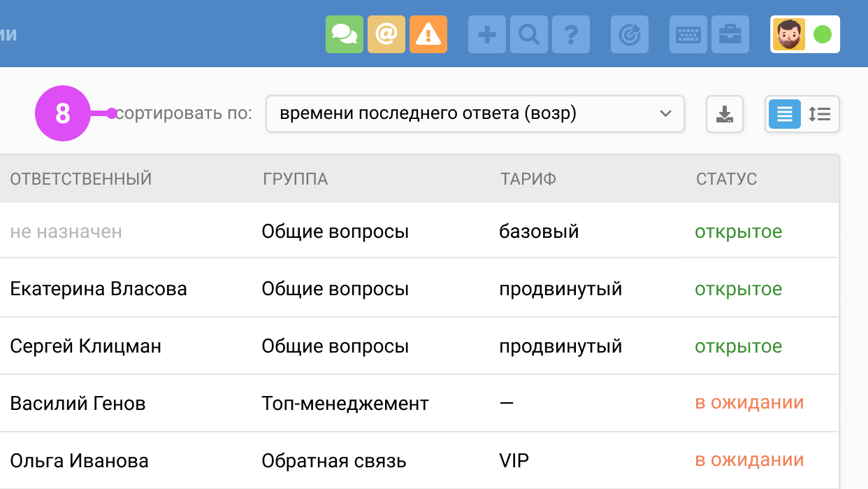Switch to the compact list view
Screen dimensions: 868x489
coord(784,113)
